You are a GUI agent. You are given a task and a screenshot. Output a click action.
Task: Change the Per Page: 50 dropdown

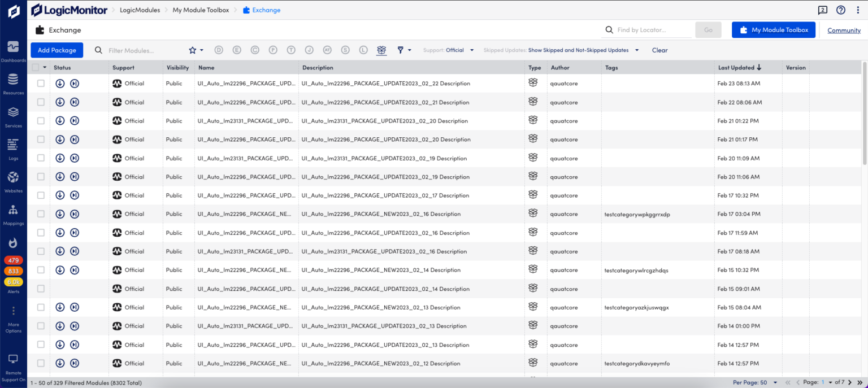[755, 382]
